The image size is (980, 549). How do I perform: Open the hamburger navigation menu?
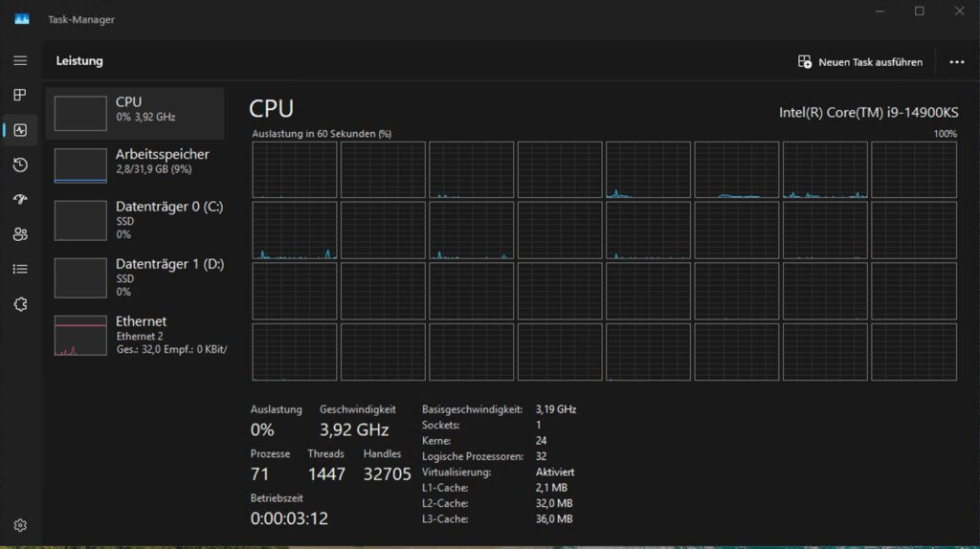pos(20,60)
